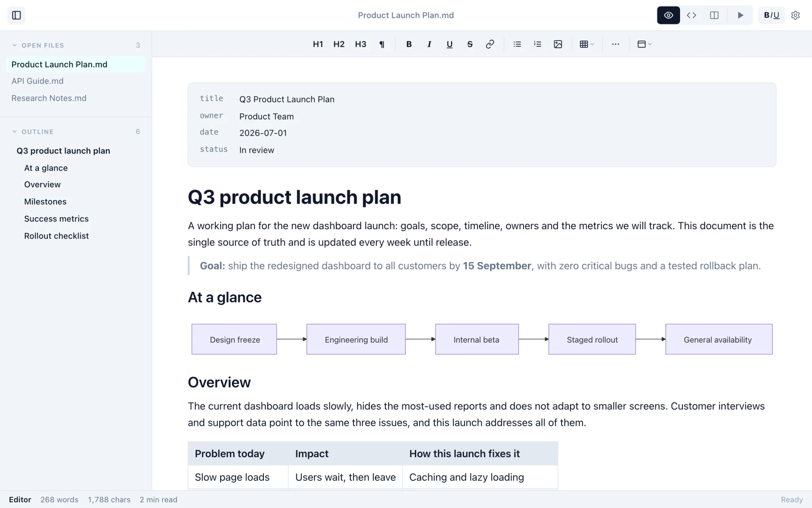Open more formatting options ellipsis
Image resolution: width=812 pixels, height=508 pixels.
coord(615,44)
